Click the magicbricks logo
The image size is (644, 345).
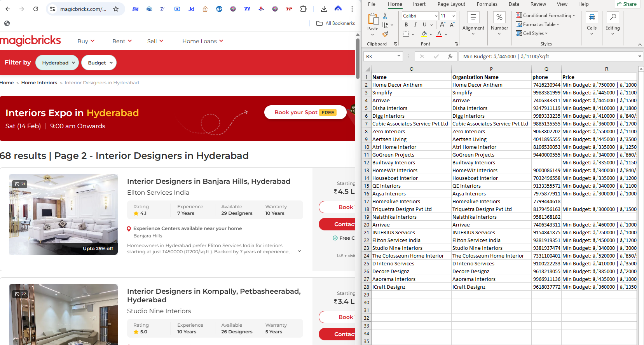point(30,40)
